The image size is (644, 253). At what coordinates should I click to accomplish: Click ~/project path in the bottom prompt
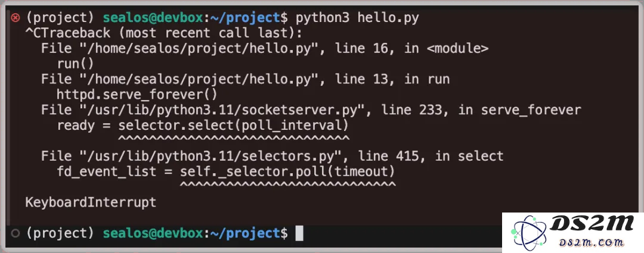pos(245,233)
